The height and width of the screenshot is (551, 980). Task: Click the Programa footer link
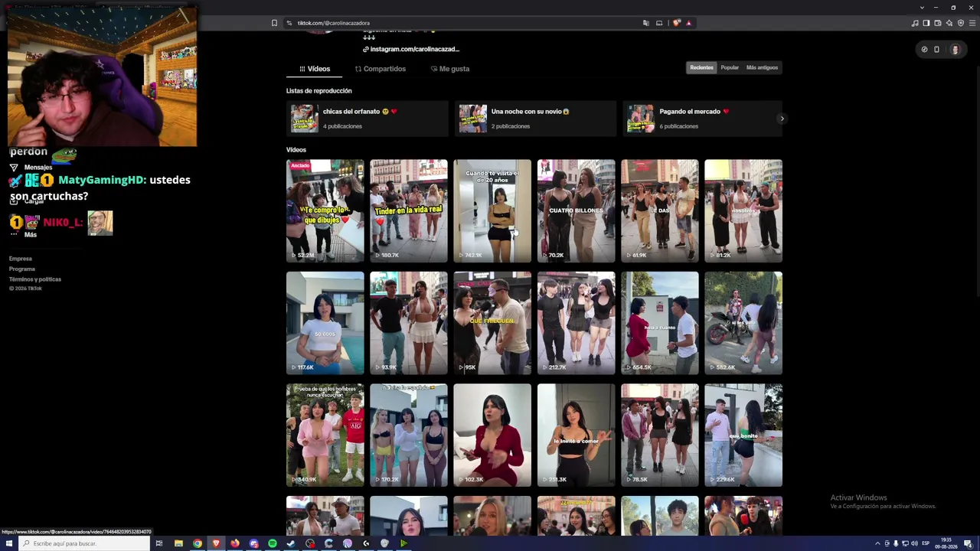click(x=22, y=269)
